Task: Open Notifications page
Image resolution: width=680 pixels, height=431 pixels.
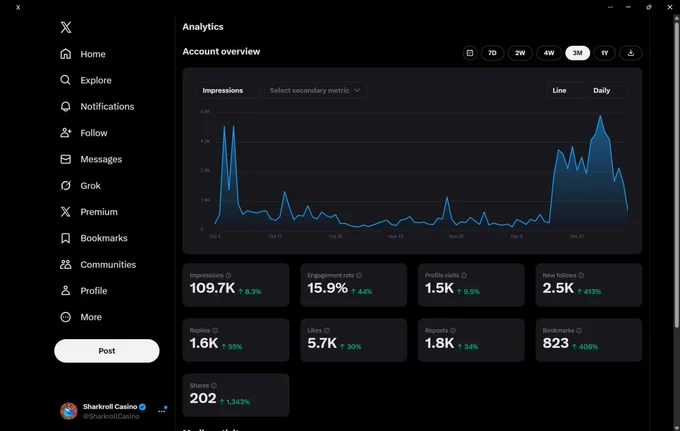Action: [x=107, y=107]
